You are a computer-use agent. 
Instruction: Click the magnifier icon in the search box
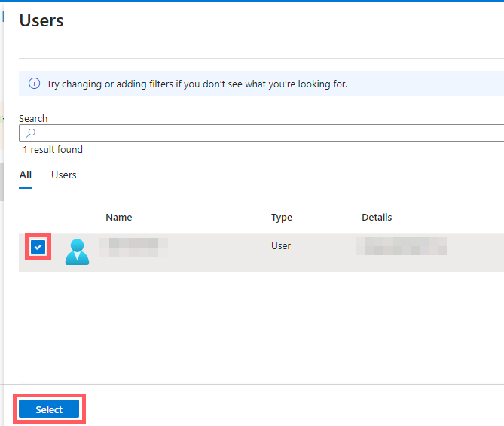pos(30,133)
